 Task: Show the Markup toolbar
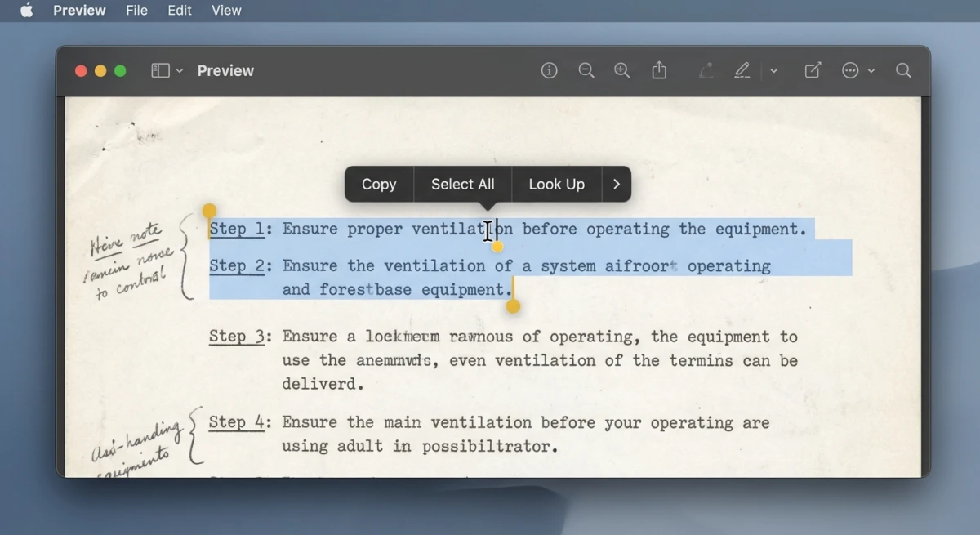pos(813,71)
